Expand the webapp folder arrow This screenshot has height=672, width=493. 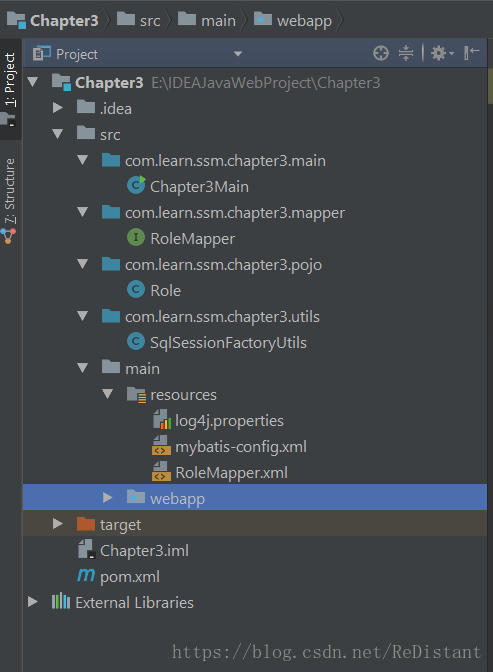point(108,497)
